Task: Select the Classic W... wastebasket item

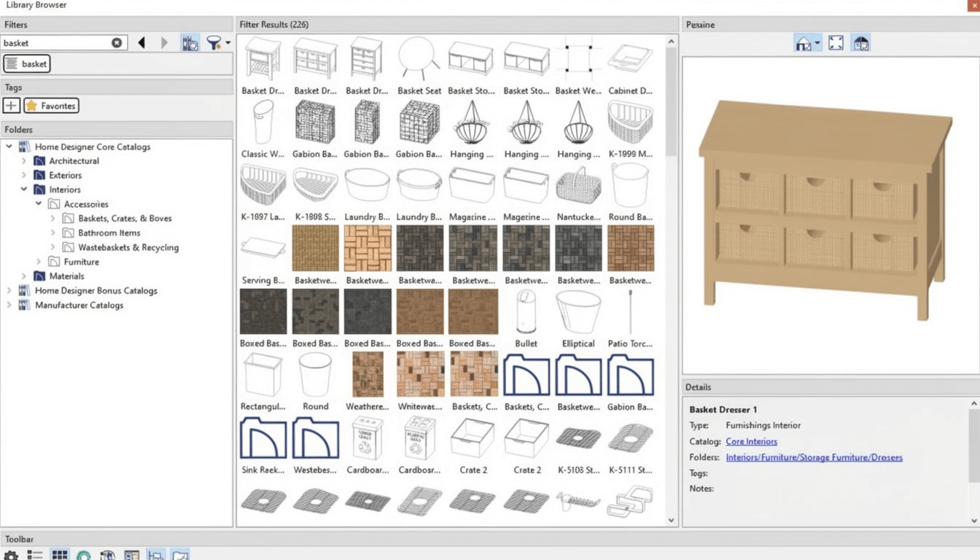Action: (x=263, y=129)
